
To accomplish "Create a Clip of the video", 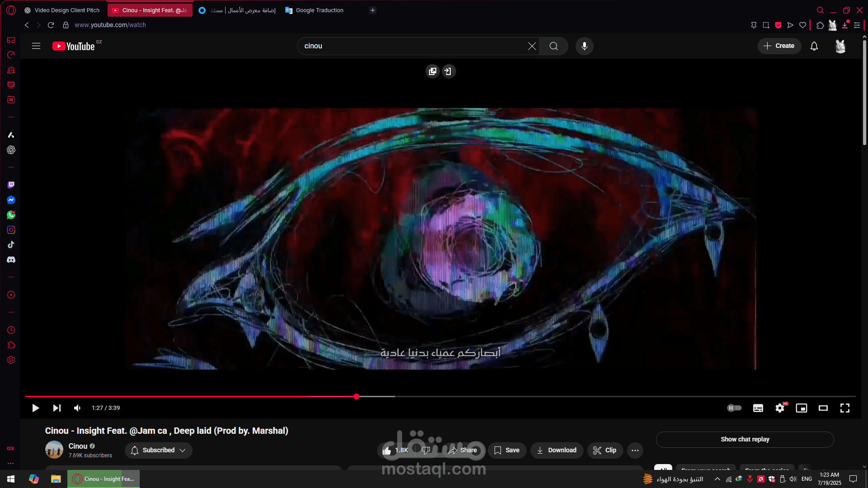I will coord(605,450).
